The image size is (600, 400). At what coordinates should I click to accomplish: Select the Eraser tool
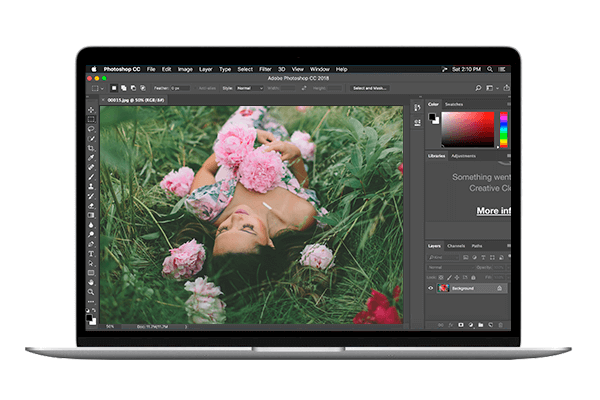[x=91, y=206]
